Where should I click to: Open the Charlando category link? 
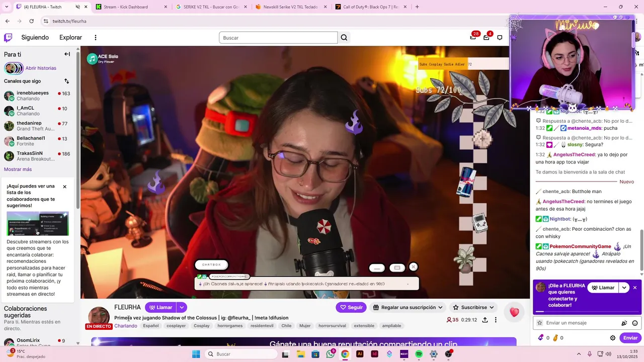pos(126,326)
